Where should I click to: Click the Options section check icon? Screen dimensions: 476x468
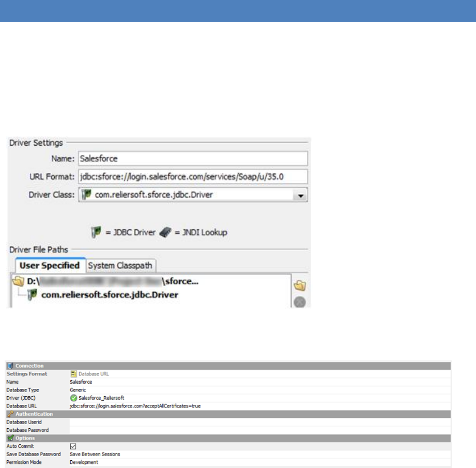[x=11, y=438]
